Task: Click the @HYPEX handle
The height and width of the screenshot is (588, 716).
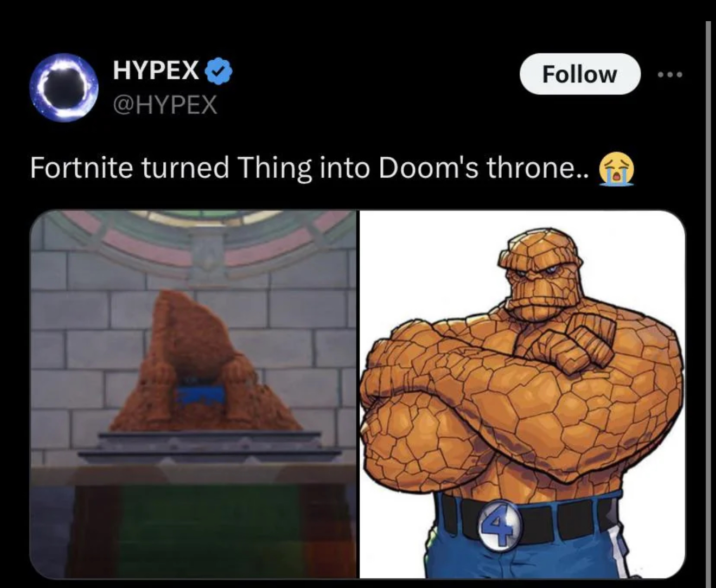Action: [165, 104]
